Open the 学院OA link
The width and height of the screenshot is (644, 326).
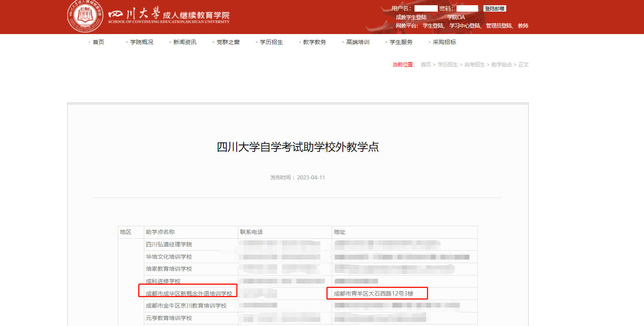pos(456,17)
